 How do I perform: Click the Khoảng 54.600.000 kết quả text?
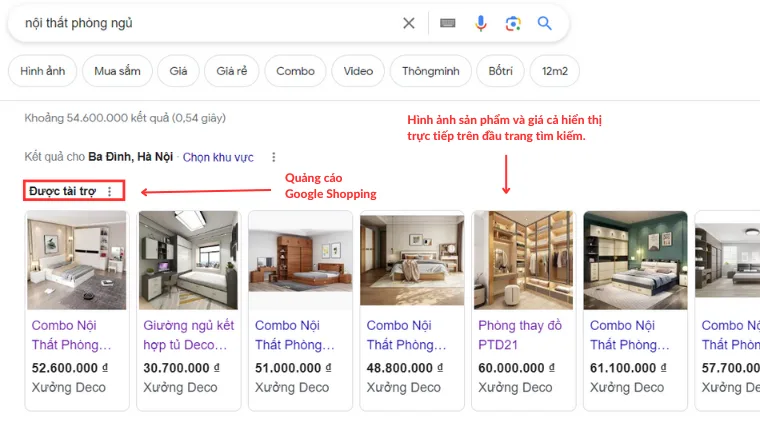125,118
